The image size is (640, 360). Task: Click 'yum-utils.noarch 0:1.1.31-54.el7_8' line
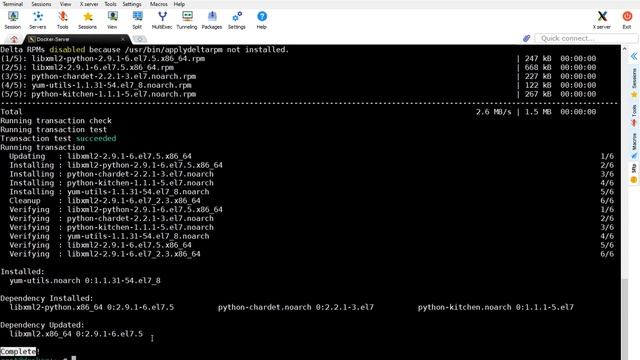pyautogui.click(x=85, y=280)
